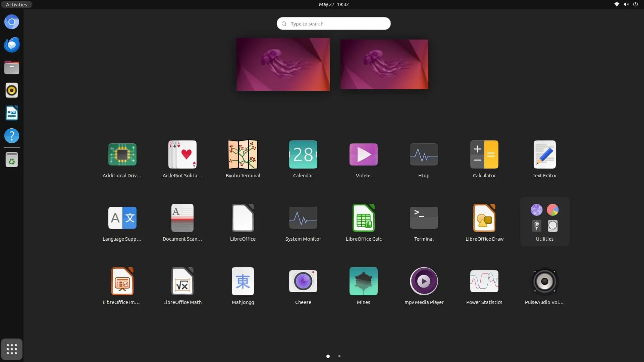The image size is (644, 362).
Task: Open the date and time calendar menu
Action: 333,4
